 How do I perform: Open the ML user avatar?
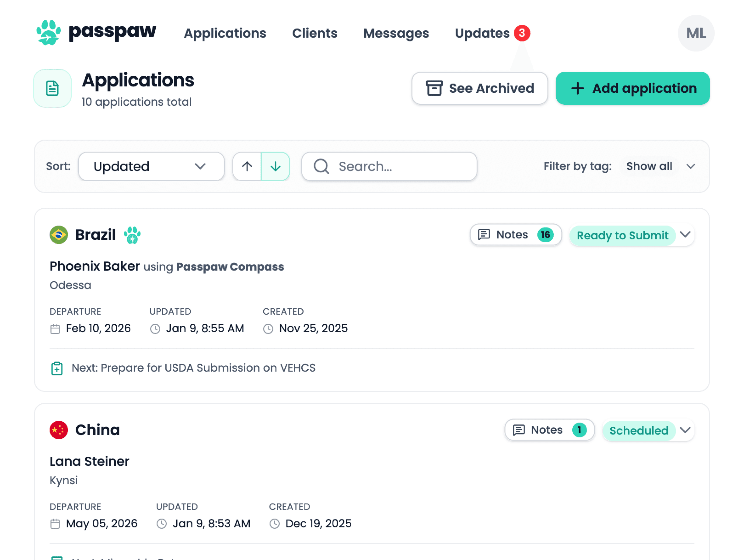pyautogui.click(x=695, y=33)
